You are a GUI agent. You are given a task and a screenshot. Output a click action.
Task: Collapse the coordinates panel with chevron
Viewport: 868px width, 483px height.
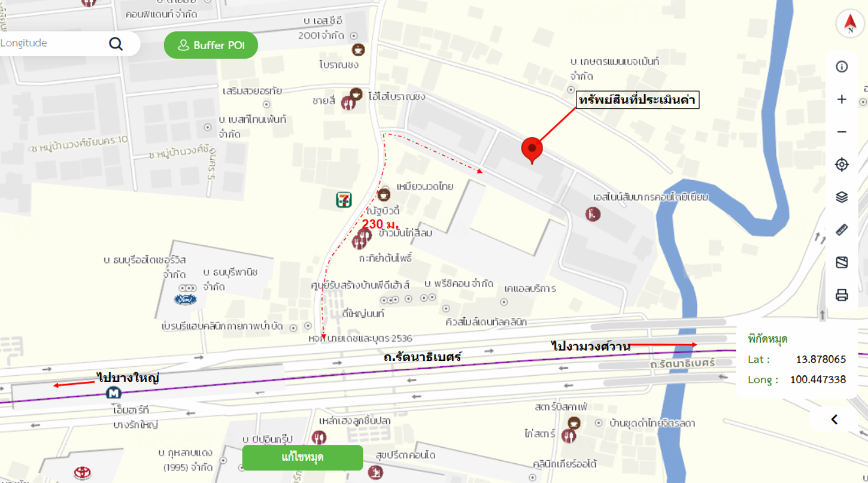(x=834, y=420)
